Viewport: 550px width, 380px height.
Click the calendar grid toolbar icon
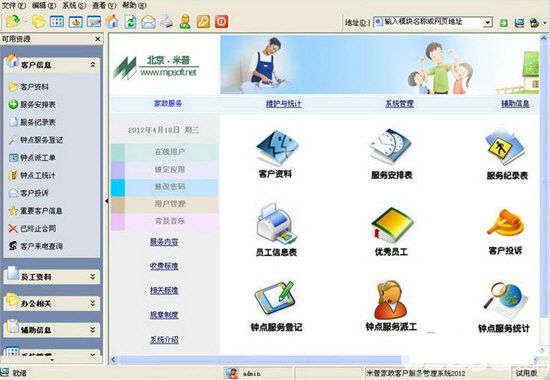click(57, 22)
